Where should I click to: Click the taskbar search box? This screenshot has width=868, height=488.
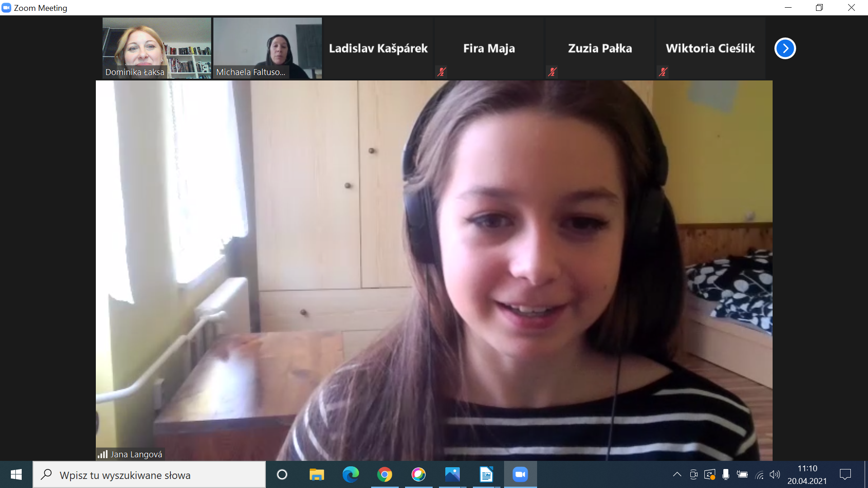pos(149,474)
